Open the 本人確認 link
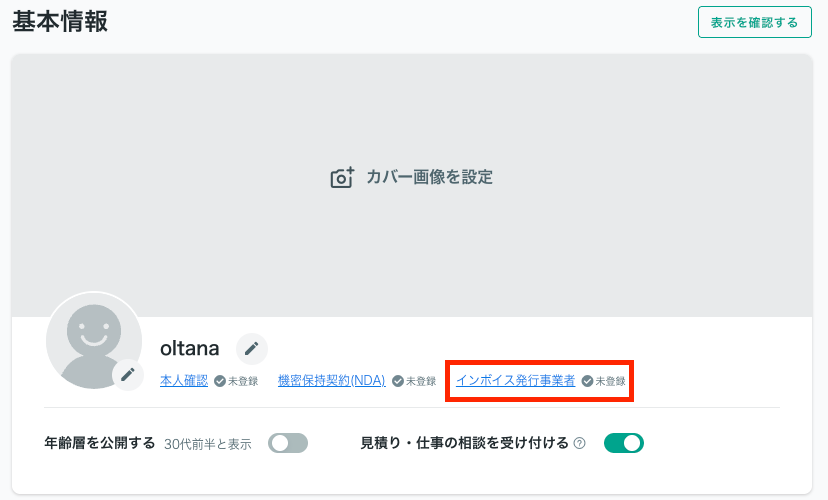This screenshot has width=828, height=500. pyautogui.click(x=184, y=381)
